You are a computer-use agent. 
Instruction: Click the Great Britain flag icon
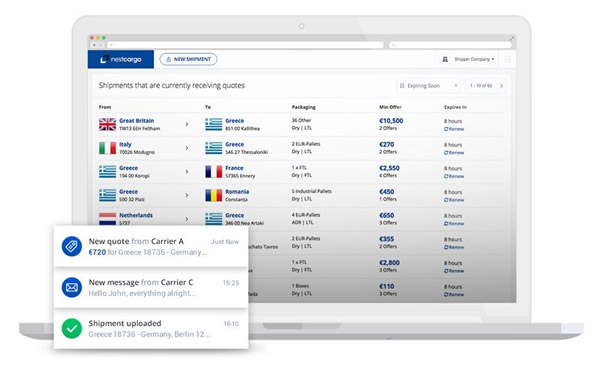(x=108, y=124)
